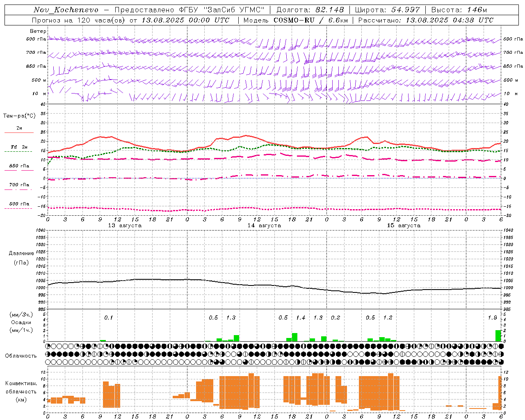Select the 13 августа date label
The height and width of the screenshot is (420, 525).
[x=125, y=226]
